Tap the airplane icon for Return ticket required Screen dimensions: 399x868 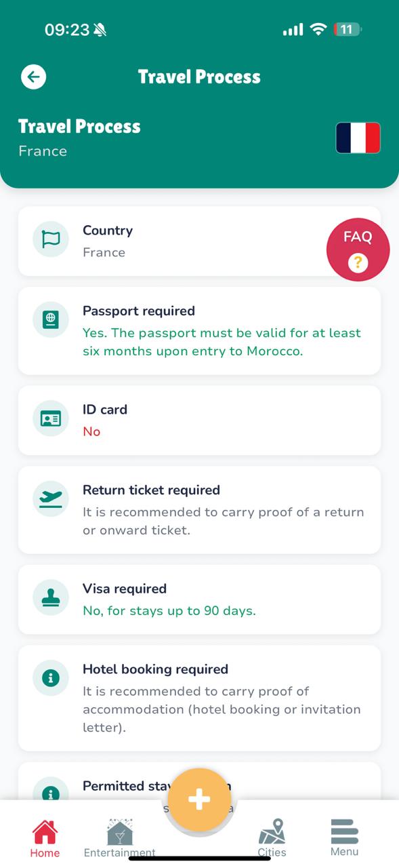[x=50, y=499]
